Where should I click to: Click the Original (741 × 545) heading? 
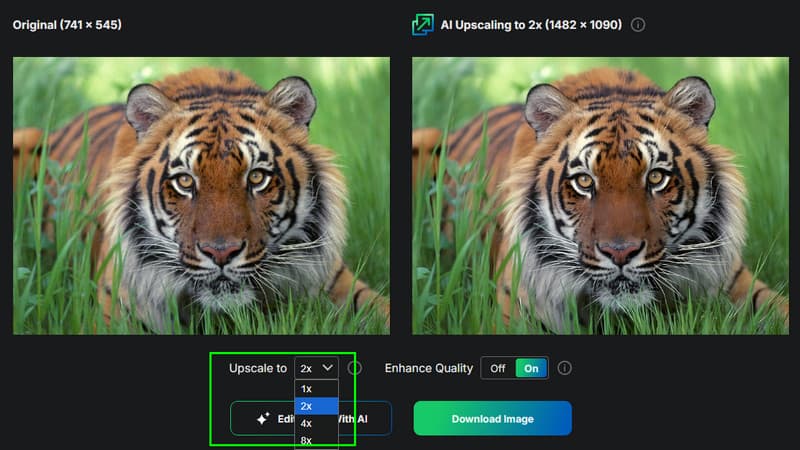click(x=67, y=24)
